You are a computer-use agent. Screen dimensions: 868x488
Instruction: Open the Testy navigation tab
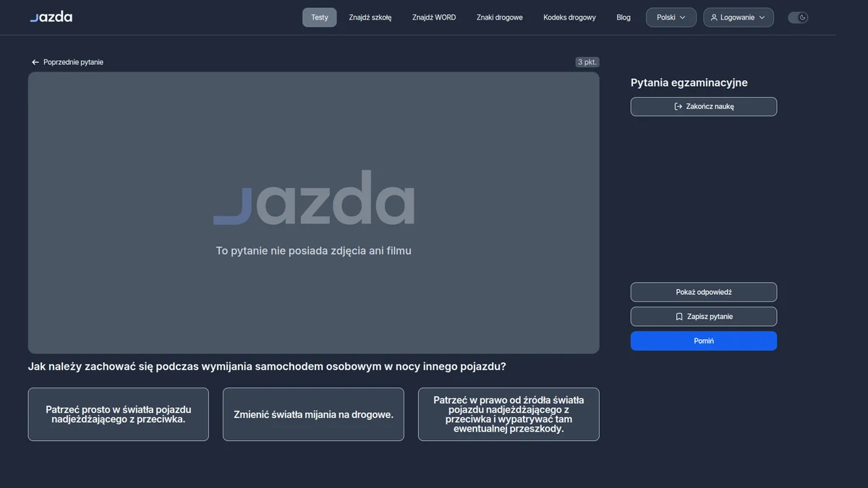click(x=320, y=17)
